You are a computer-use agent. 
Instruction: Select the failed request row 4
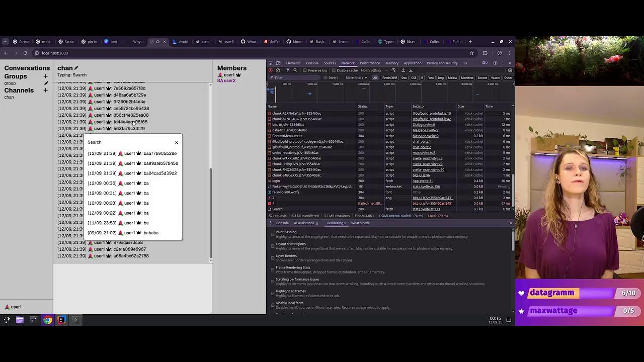(x=390, y=204)
